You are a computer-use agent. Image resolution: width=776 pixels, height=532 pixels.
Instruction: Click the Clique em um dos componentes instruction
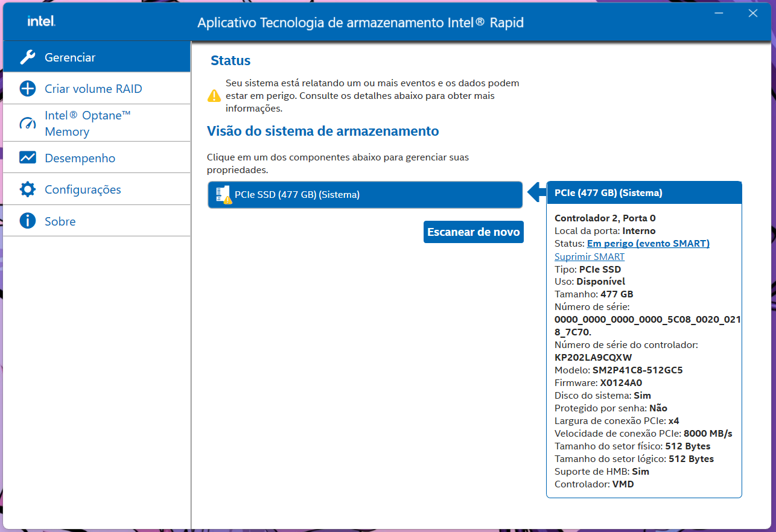(338, 163)
